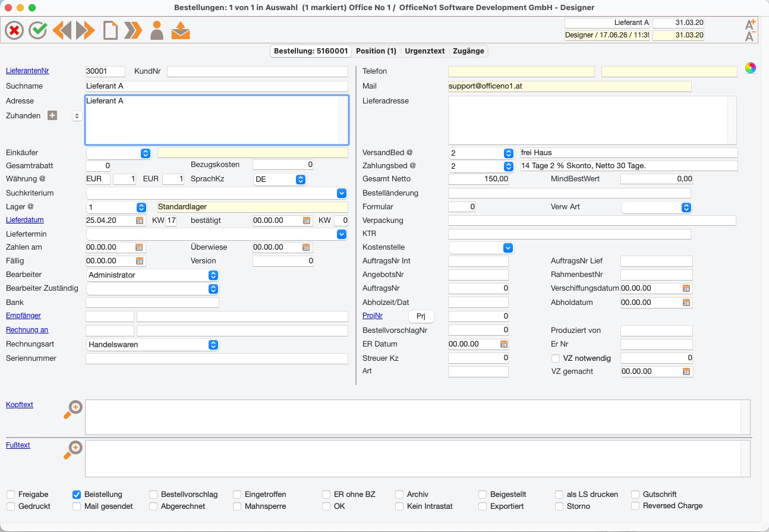Open the Zugänge tab
This screenshot has width=769, height=532.
coord(468,51)
